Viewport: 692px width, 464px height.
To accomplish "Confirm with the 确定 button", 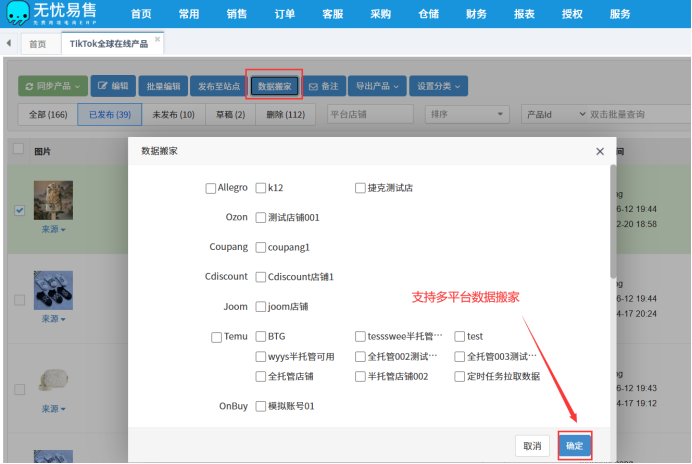I will pyautogui.click(x=575, y=446).
